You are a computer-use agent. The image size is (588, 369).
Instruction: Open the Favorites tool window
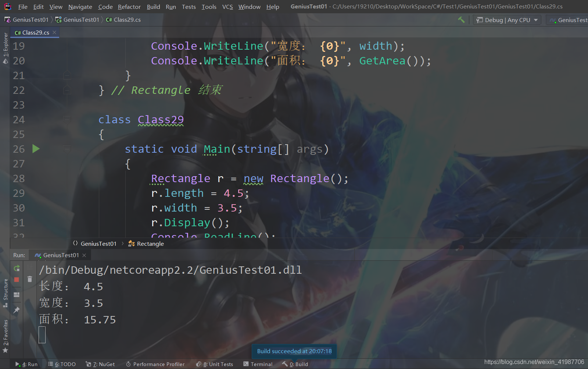coord(5,336)
